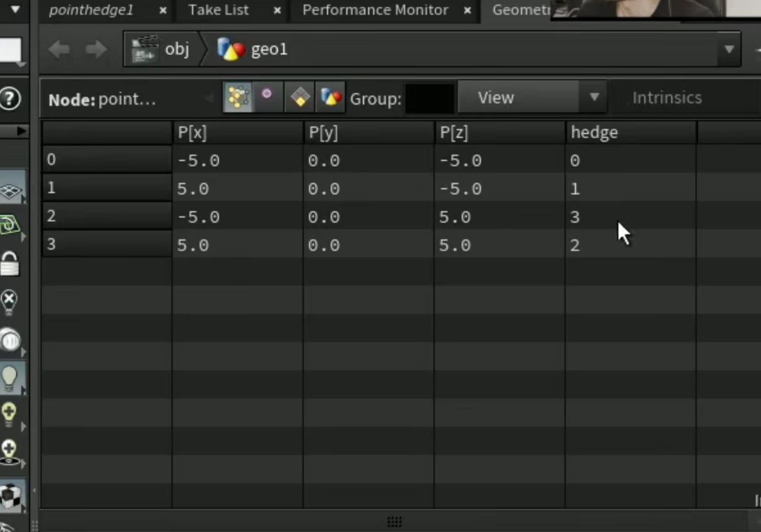761x532 pixels.
Task: Switch to Performance Monitor tab
Action: [375, 10]
